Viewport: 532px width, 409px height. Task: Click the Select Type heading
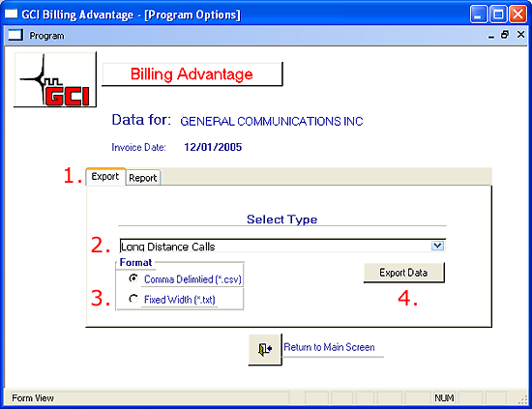tap(281, 219)
